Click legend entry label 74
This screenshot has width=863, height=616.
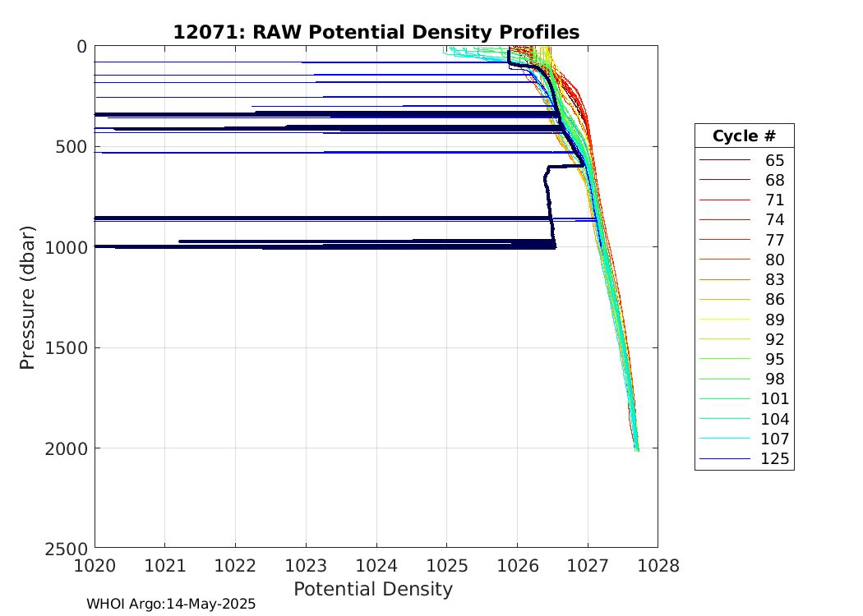774,220
